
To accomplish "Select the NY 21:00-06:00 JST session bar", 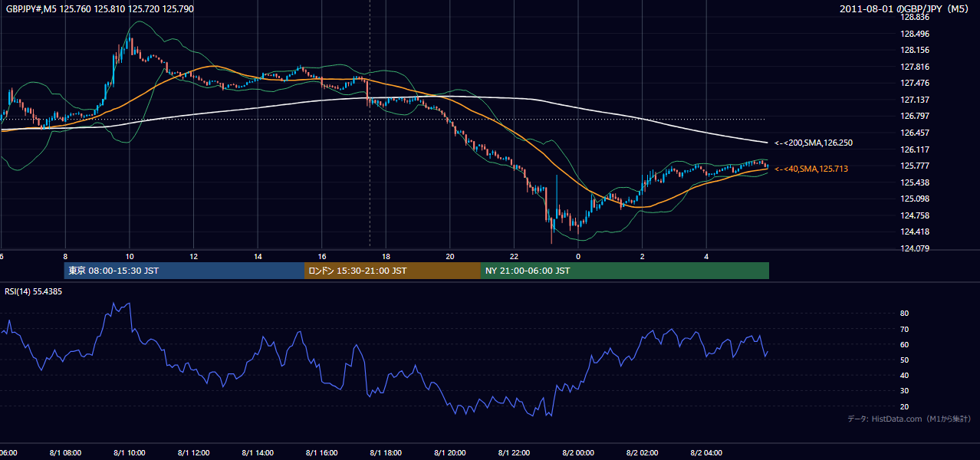I will click(625, 271).
